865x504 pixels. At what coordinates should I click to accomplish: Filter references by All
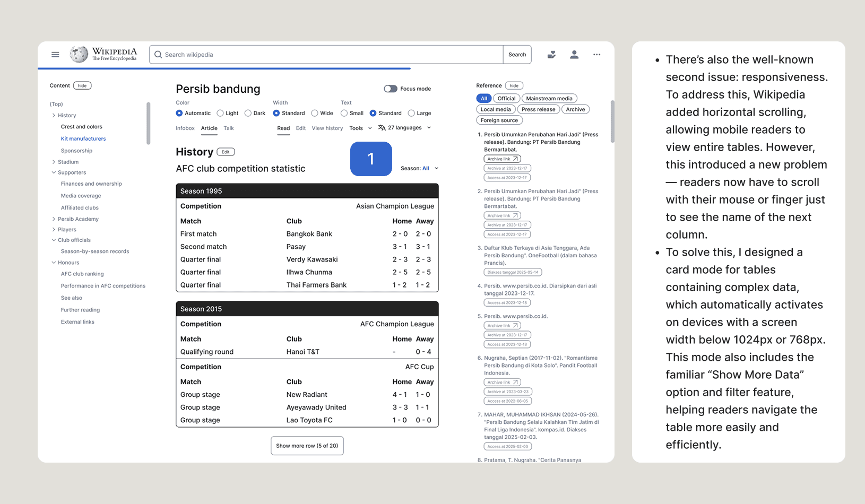pos(484,98)
